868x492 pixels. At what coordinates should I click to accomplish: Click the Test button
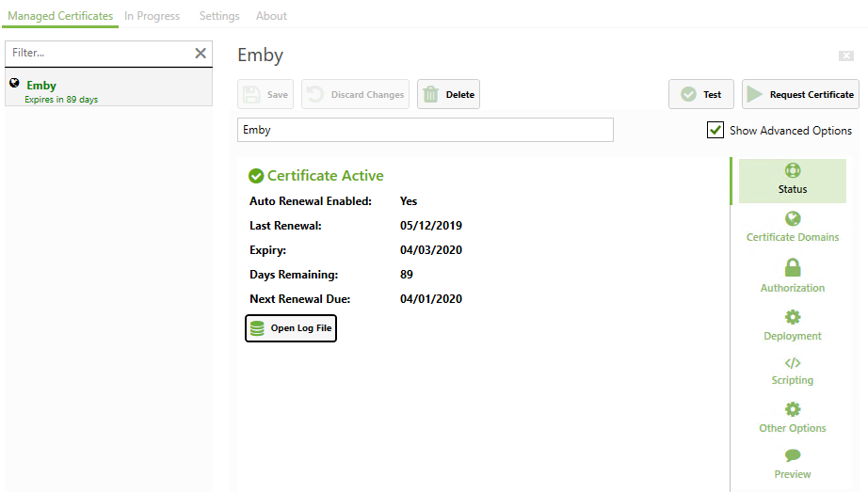(700, 94)
